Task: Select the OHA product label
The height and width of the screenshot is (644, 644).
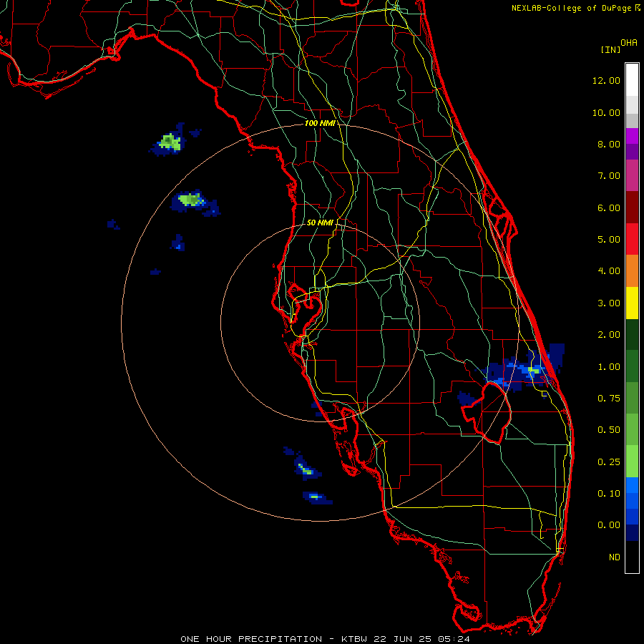Action: 629,43
